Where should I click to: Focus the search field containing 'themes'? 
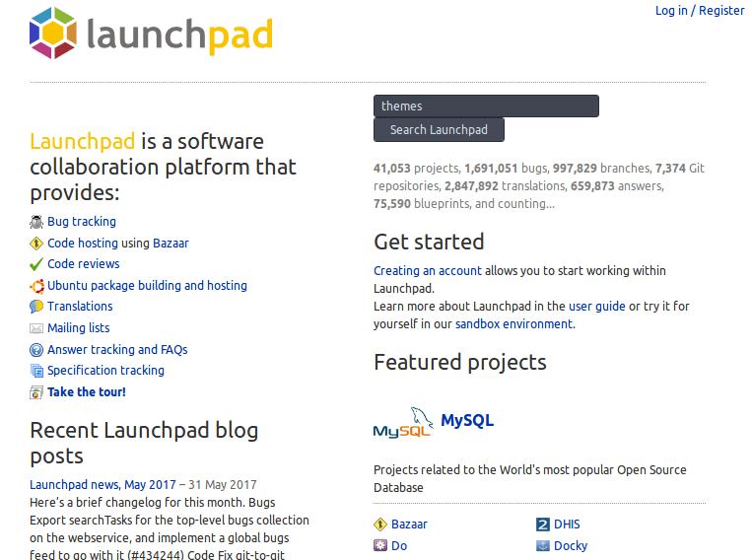click(486, 106)
